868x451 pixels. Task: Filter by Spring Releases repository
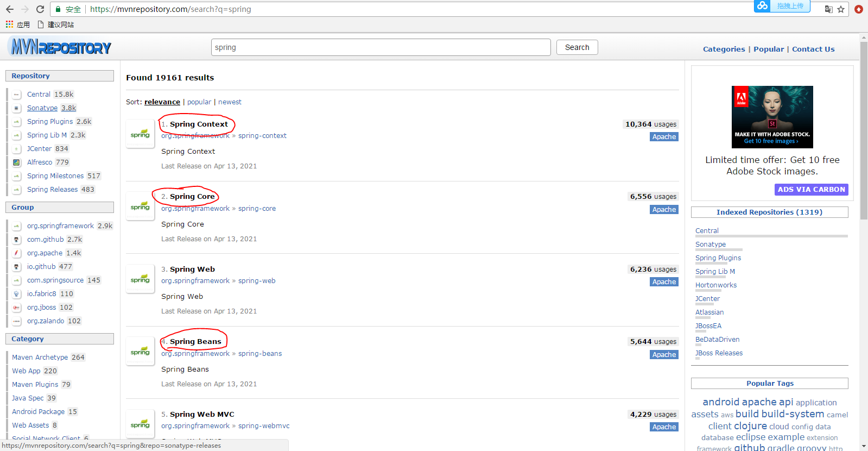(53, 190)
